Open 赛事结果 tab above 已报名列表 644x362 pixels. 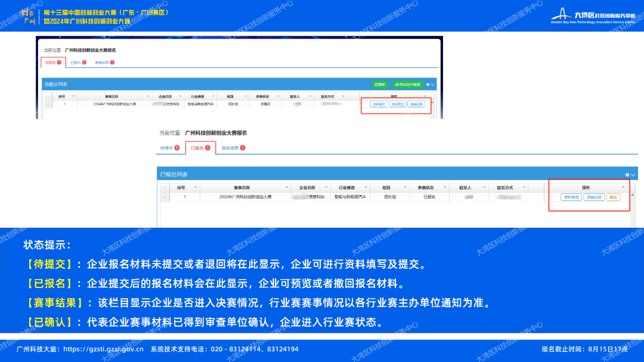233,148
